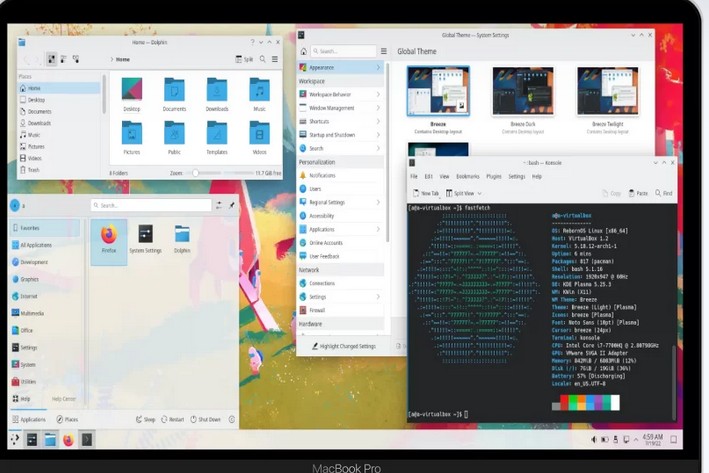Click the Find icon in Konsole toolbar

point(663,193)
